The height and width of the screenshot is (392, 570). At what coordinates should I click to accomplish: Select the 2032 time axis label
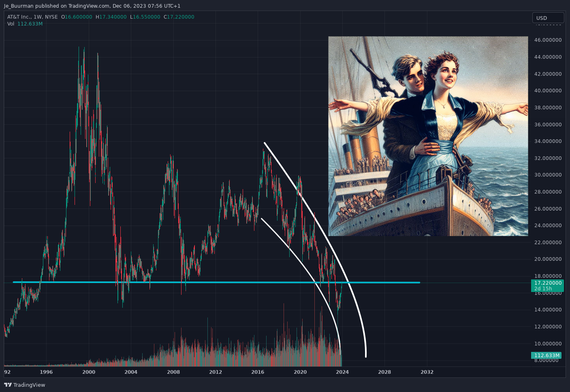[x=427, y=372]
